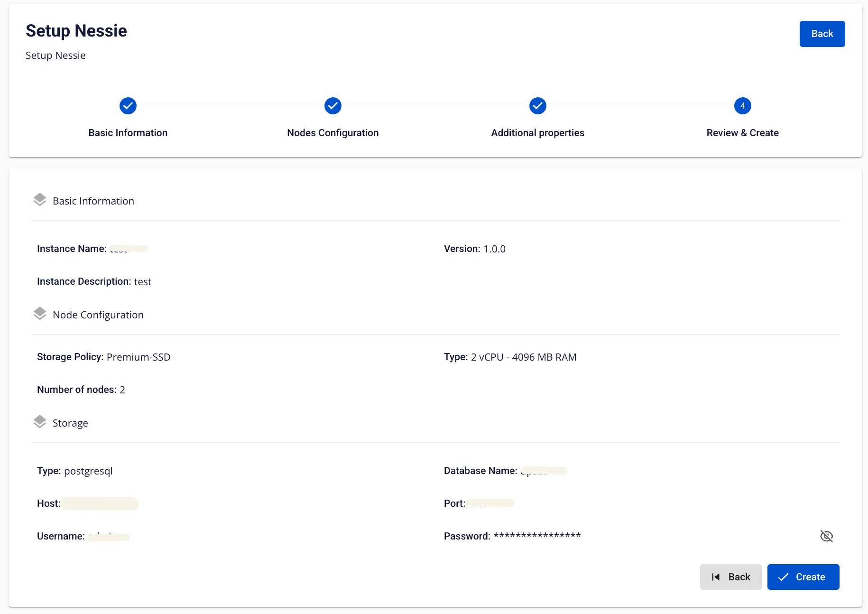Click Type: postgresql text

[x=75, y=471]
